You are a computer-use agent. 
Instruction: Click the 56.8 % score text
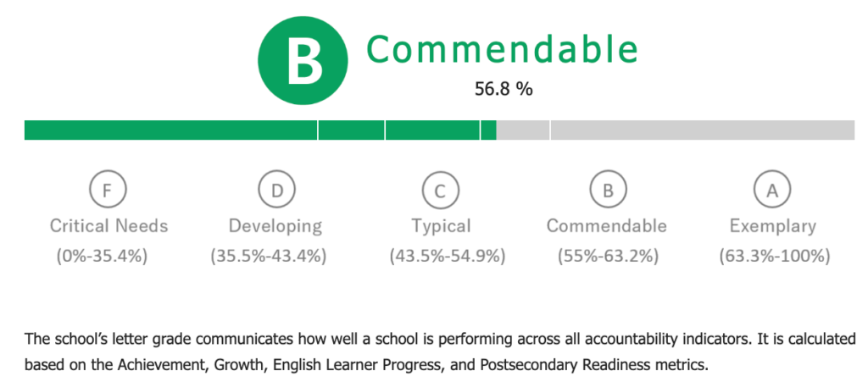(504, 89)
